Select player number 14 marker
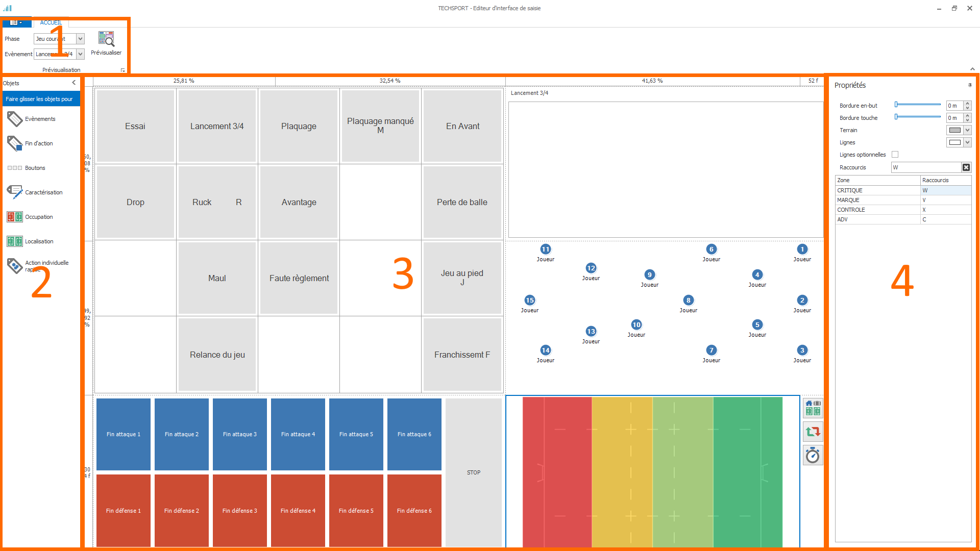The image size is (980, 551). 546,350
